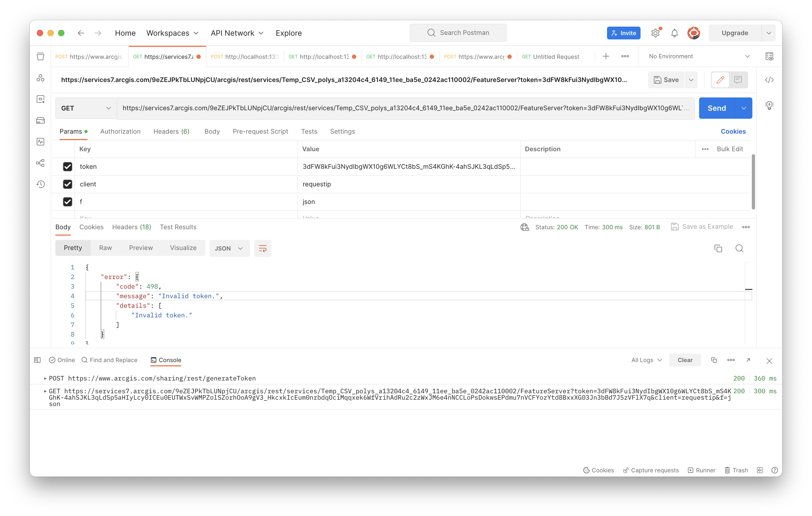Pop out console into new window

(x=748, y=360)
